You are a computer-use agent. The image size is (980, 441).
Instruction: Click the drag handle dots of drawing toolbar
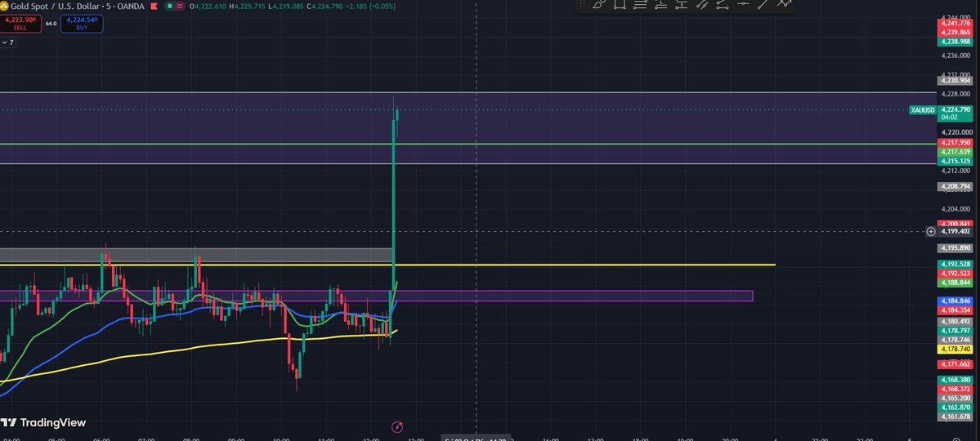(x=583, y=4)
